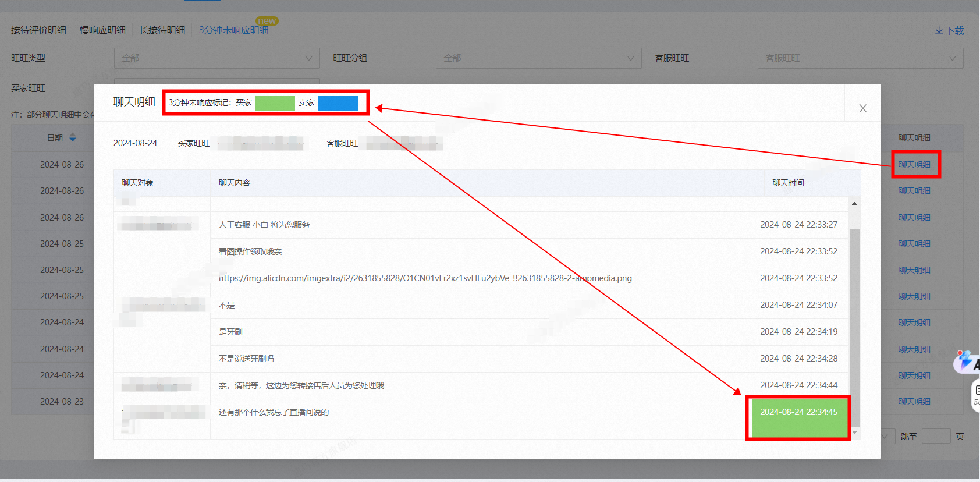
Task: Click the 日期 column sort arrows
Action: [x=73, y=138]
